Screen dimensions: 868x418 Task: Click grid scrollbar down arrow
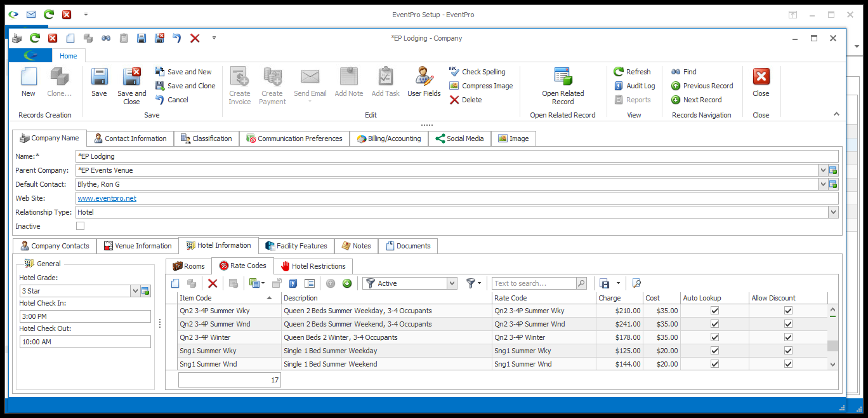tap(832, 365)
